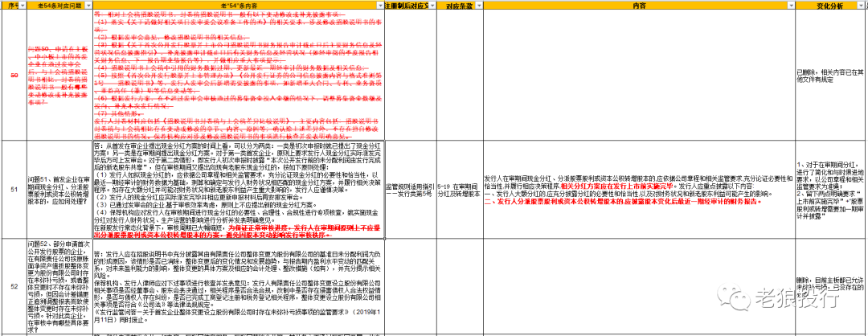Open the 老54条对应问题 filter arrow
Screen dimensions: 868x336
point(87,5)
